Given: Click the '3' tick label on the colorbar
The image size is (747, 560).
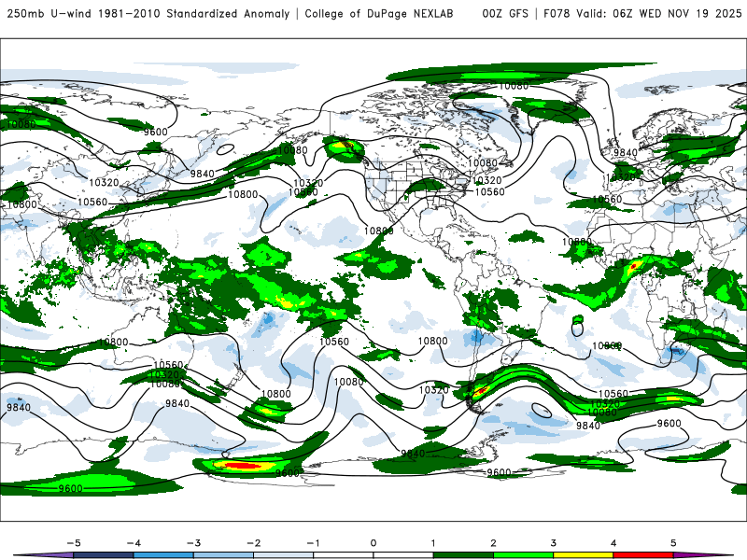Looking at the screenshot, I should 553,543.
